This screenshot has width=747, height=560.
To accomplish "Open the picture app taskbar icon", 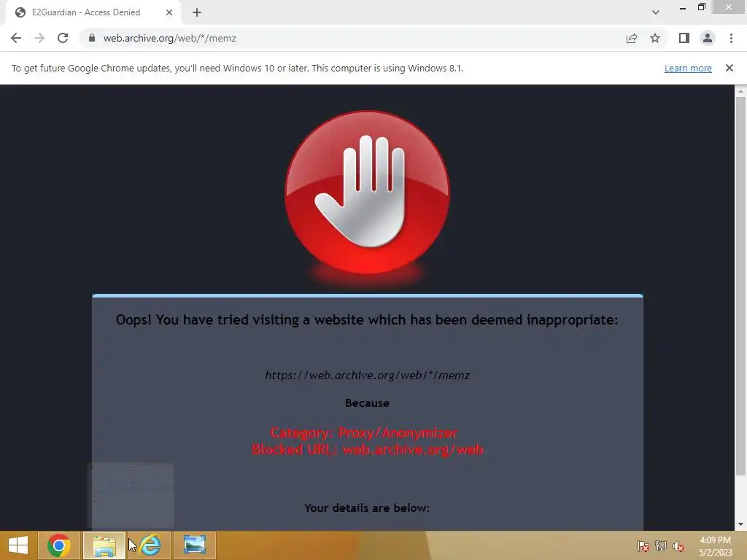I will (x=195, y=545).
